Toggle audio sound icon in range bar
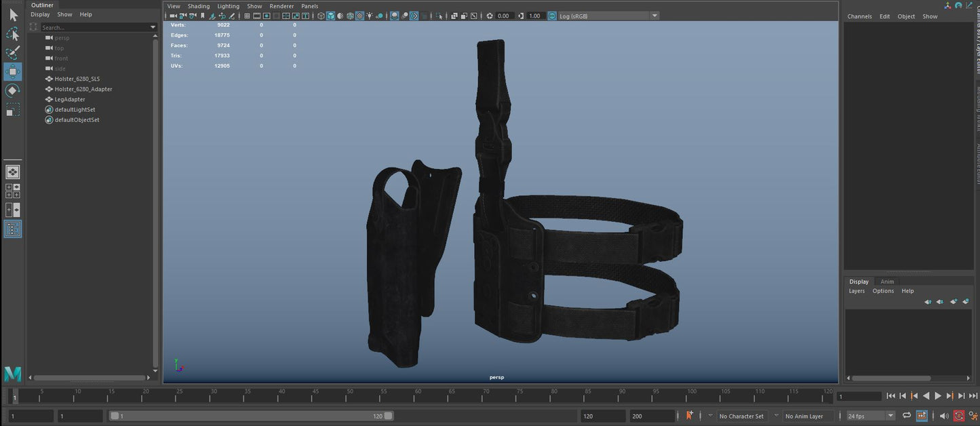 pyautogui.click(x=943, y=416)
